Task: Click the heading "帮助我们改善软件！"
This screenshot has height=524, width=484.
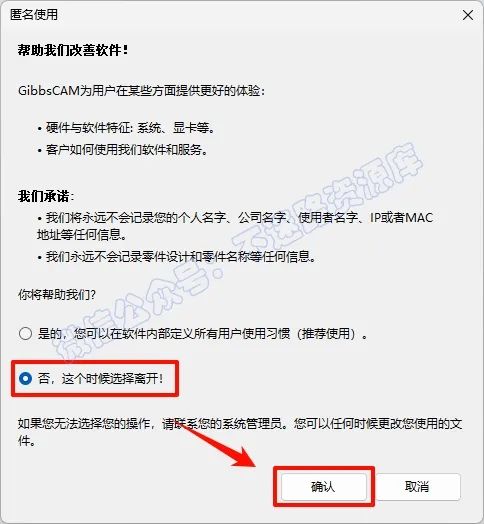Action: (x=73, y=50)
